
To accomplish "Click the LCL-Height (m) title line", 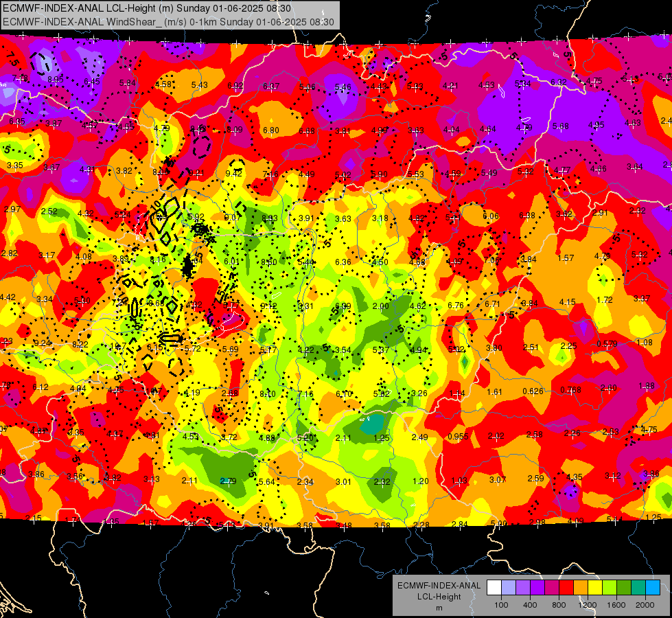I will pos(147,8).
